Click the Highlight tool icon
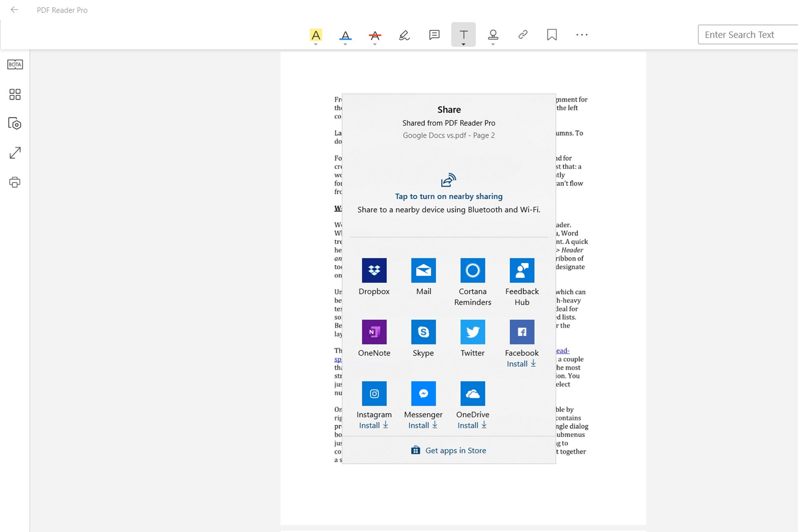 (316, 34)
